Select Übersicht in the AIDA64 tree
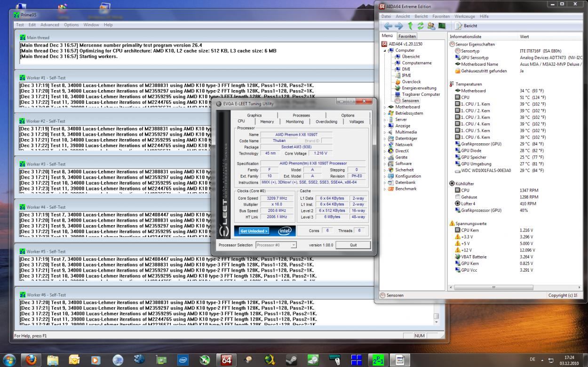This screenshot has height=367, width=588. pyautogui.click(x=411, y=56)
